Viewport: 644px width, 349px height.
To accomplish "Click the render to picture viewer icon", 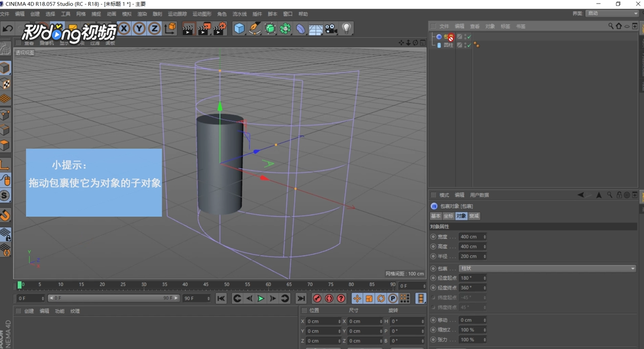I will (x=204, y=29).
